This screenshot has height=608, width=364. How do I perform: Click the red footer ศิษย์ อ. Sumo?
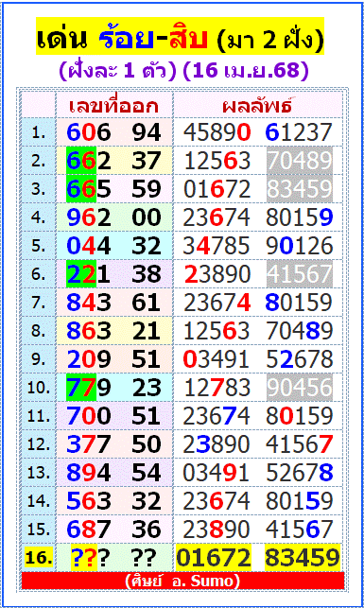coord(182,581)
